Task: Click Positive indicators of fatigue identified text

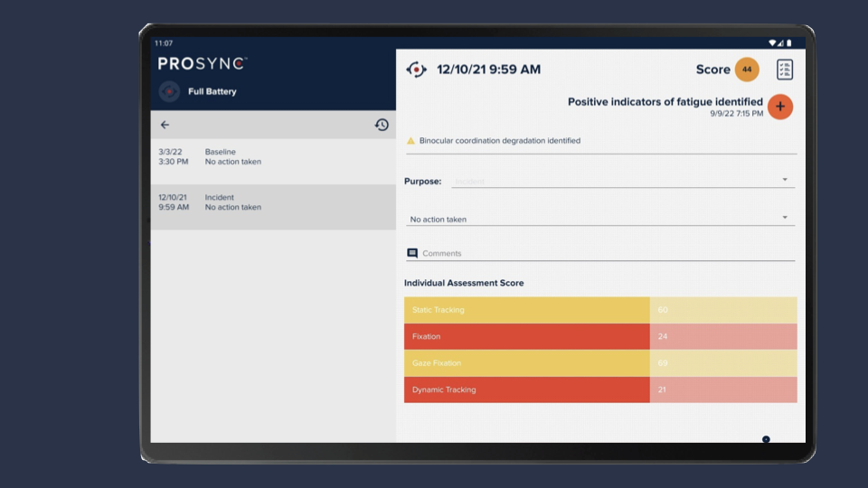Action: click(x=665, y=102)
